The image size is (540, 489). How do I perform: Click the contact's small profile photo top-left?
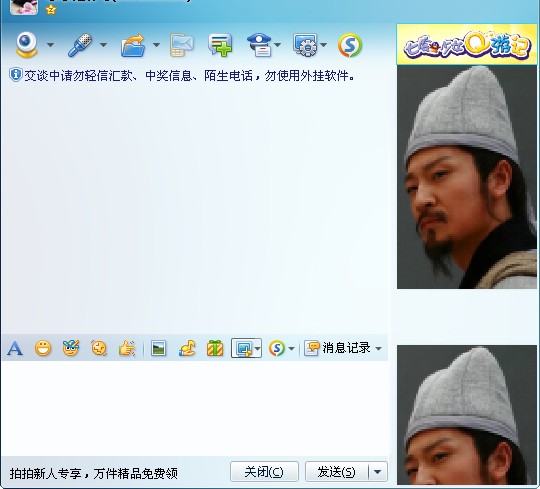pos(24,7)
